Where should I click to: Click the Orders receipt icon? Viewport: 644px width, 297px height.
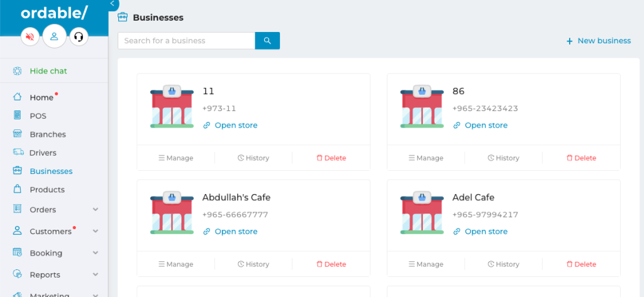[17, 209]
